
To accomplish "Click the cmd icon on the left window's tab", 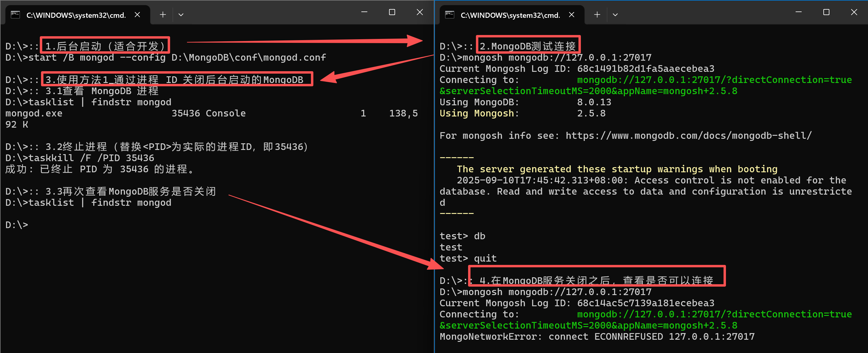I will point(15,15).
